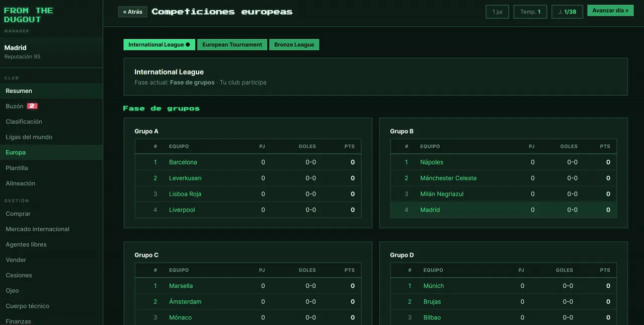Click the Grupo D heading
The width and height of the screenshot is (644, 325).
(x=402, y=255)
